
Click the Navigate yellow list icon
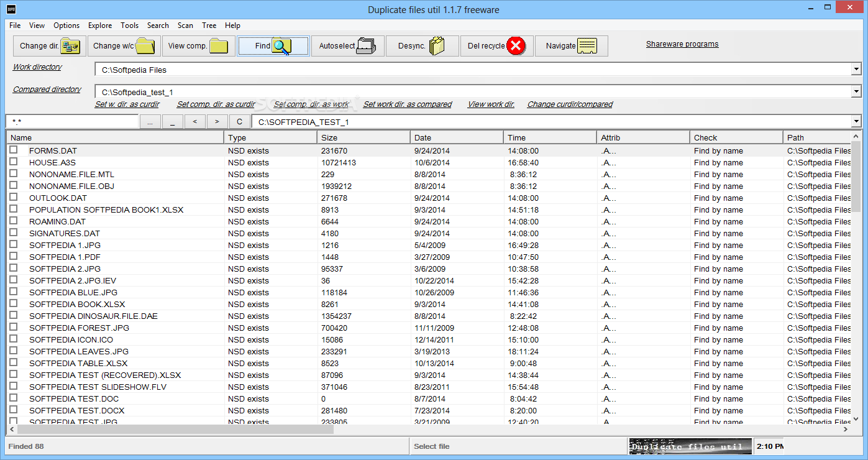click(x=587, y=46)
